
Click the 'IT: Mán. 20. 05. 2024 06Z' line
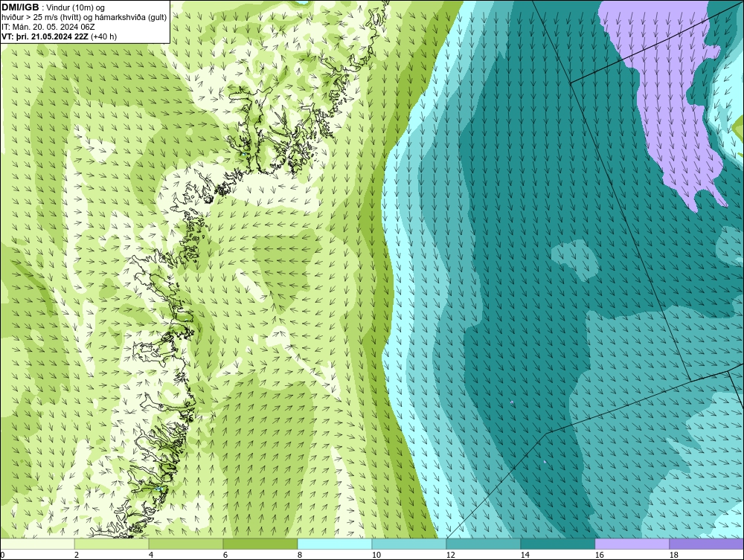coord(48,27)
